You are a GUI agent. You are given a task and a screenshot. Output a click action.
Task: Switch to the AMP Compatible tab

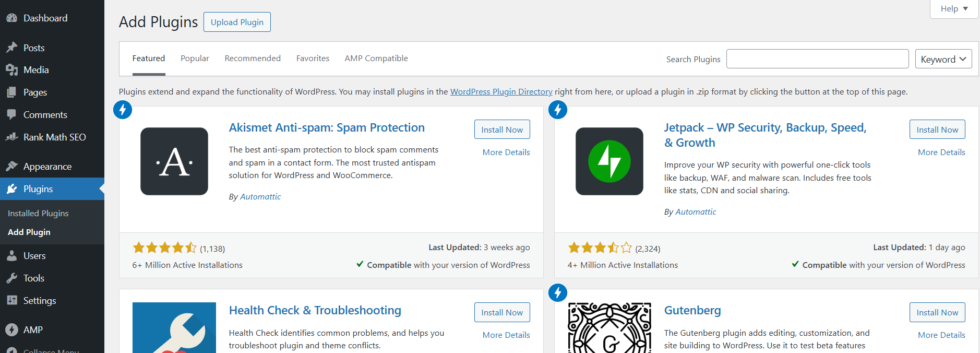tap(376, 58)
